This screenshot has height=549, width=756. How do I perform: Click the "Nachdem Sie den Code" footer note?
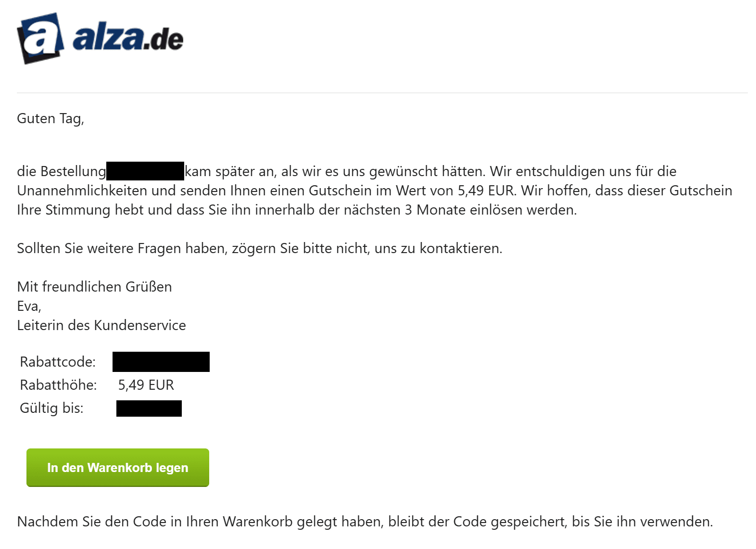click(365, 522)
